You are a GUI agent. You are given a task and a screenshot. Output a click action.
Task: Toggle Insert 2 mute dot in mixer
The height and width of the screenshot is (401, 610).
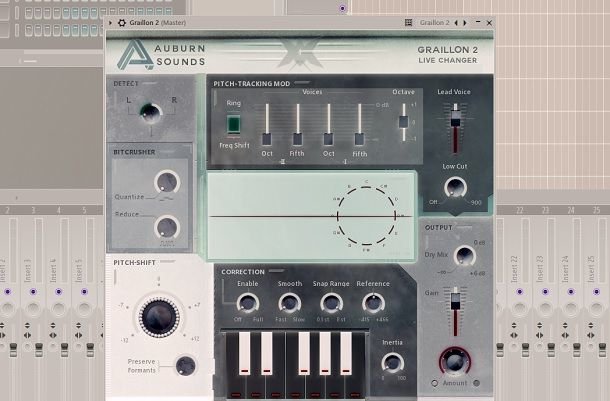7,292
